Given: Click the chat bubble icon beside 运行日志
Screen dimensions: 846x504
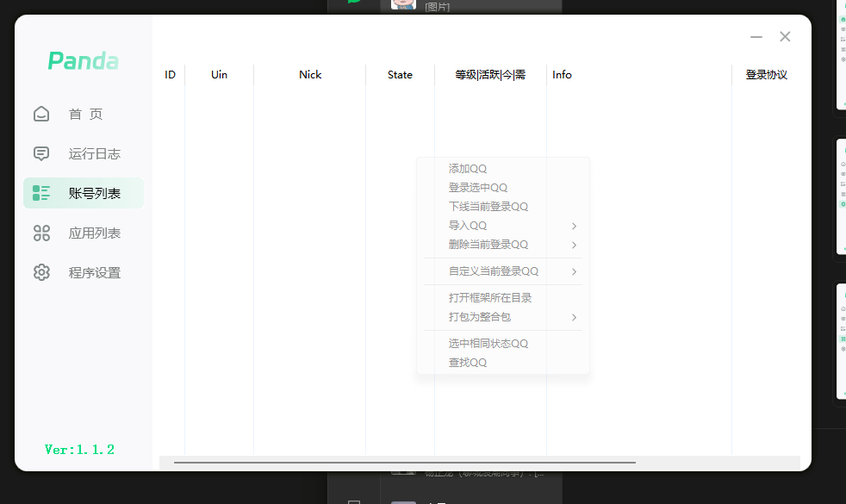Looking at the screenshot, I should click(41, 153).
